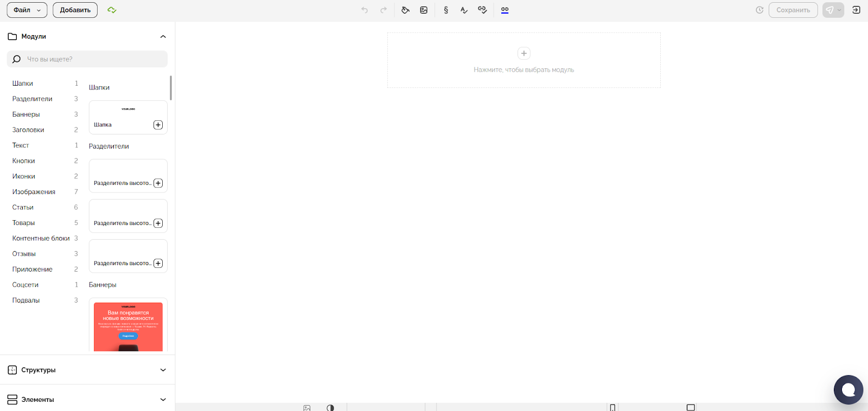
Task: Switch to desktop preview mode
Action: (691, 407)
